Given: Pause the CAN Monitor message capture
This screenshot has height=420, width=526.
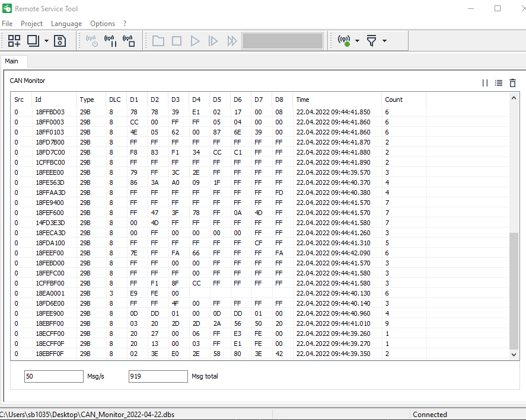Looking at the screenshot, I should point(485,84).
